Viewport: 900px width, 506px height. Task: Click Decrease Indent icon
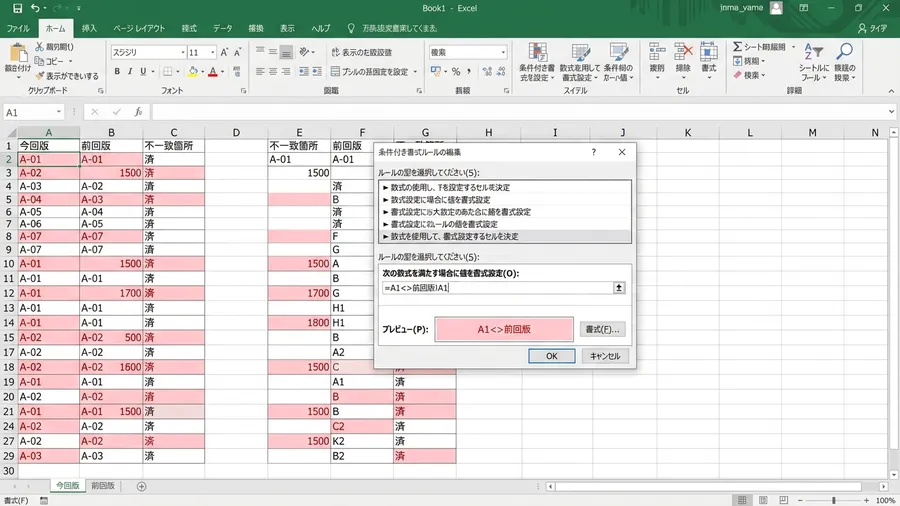[x=304, y=71]
